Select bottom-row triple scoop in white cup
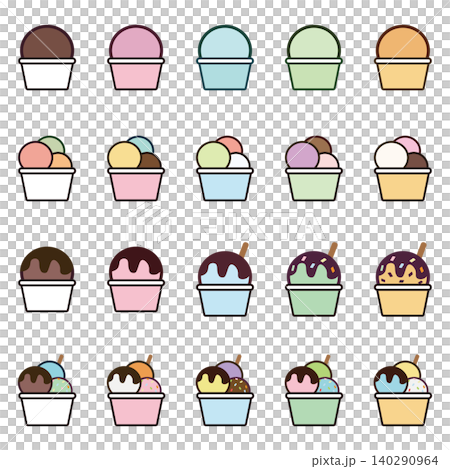 coord(47,390)
